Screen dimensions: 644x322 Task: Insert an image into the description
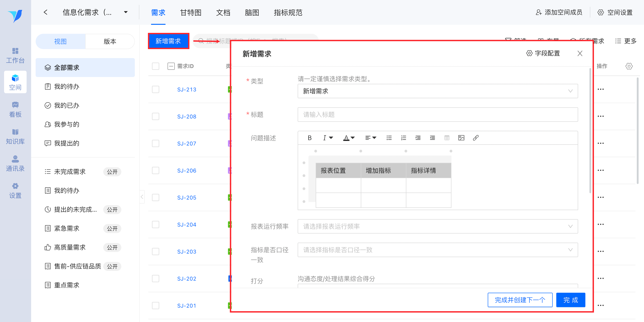[461, 138]
